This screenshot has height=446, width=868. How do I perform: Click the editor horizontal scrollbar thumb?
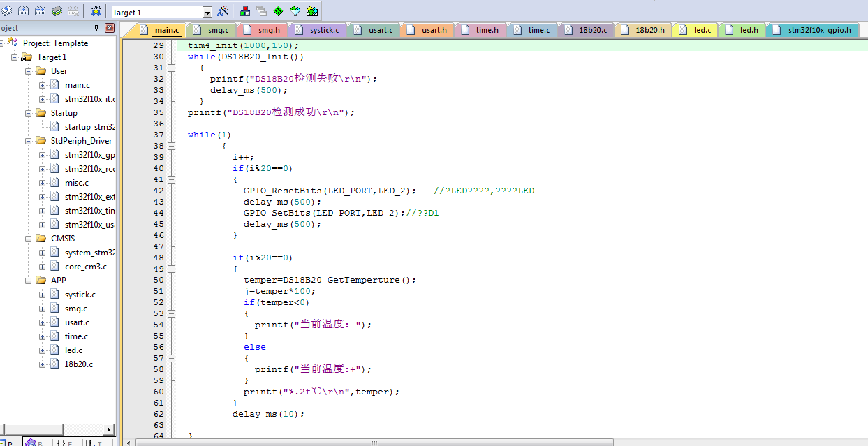coord(375,443)
